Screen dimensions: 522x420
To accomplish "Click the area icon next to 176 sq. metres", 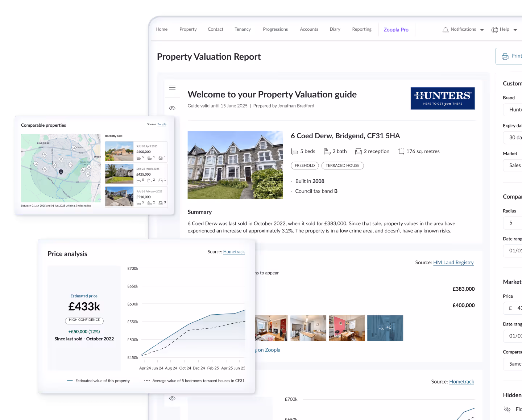I will click(x=401, y=151).
